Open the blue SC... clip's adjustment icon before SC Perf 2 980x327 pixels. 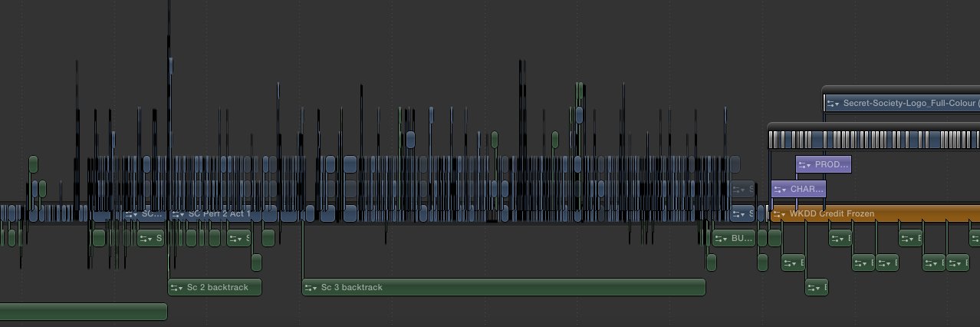pos(133,214)
